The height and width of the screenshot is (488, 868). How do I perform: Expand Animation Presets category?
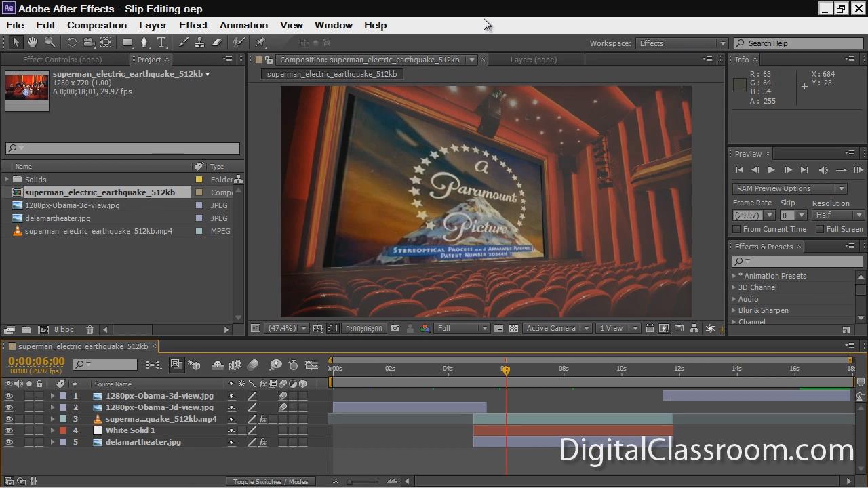(x=734, y=276)
